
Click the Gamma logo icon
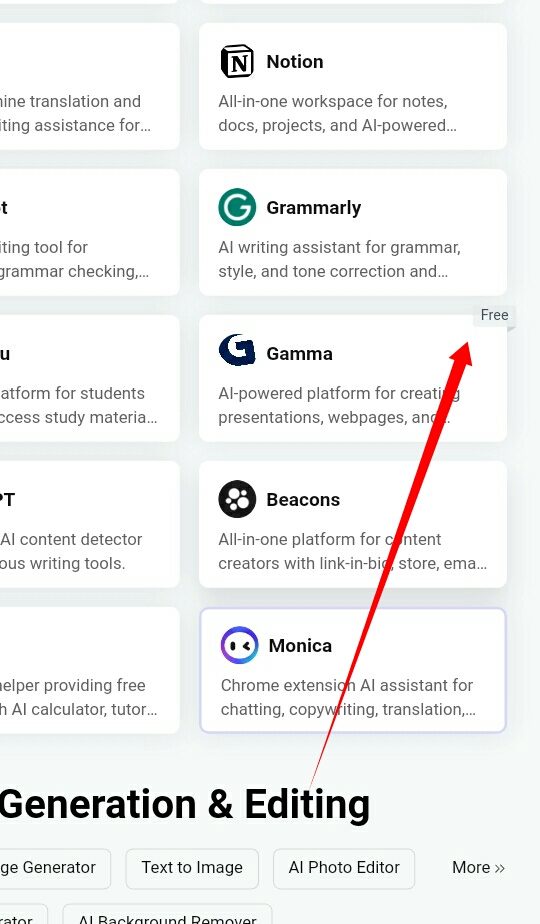(x=237, y=350)
